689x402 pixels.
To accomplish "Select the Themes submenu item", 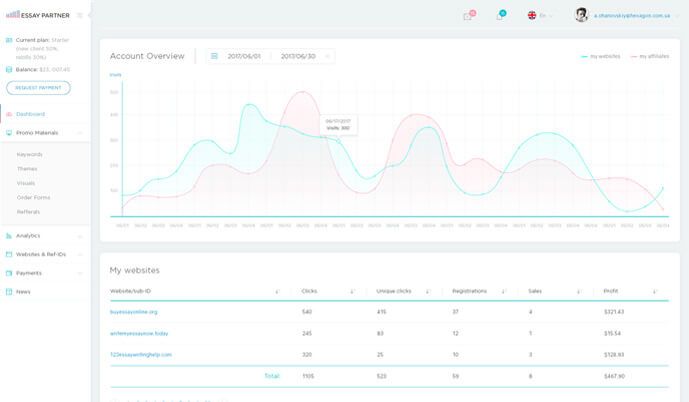I will pos(27,169).
